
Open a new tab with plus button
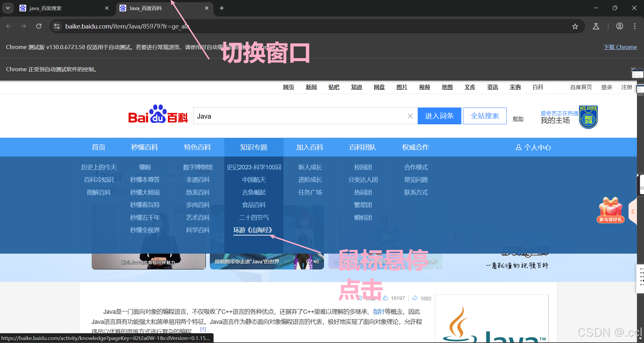222,8
